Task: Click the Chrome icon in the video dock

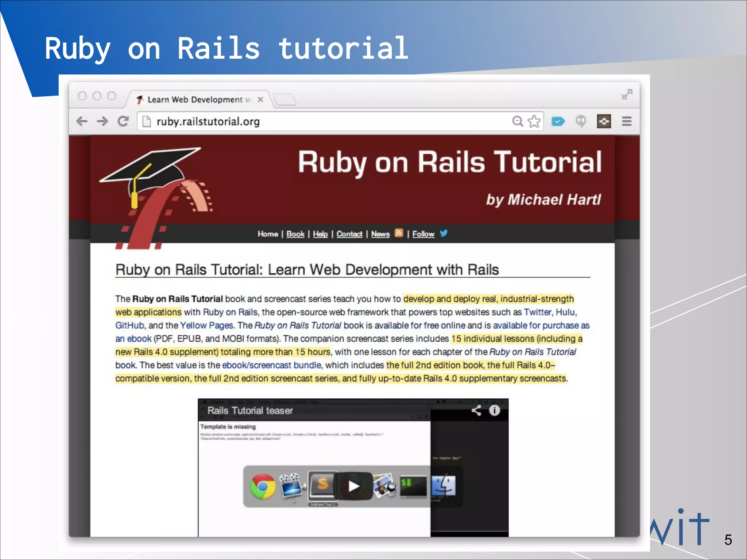Action: point(262,486)
